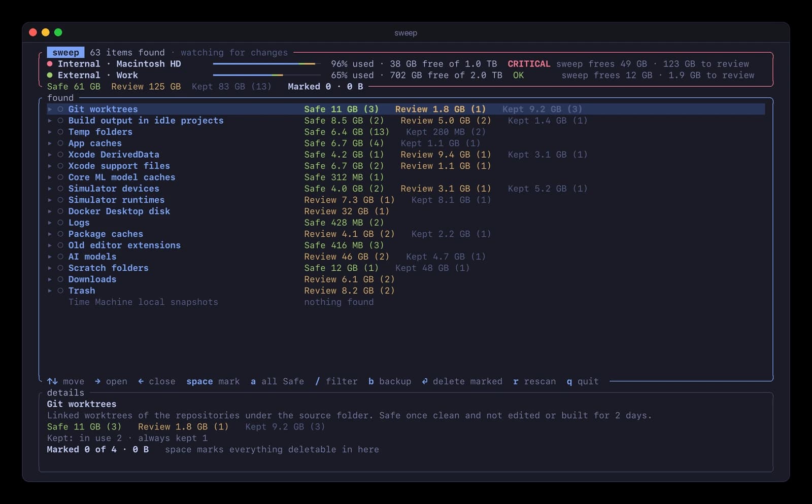Mark the Logs row circle
The width and height of the screenshot is (812, 504).
(x=60, y=223)
